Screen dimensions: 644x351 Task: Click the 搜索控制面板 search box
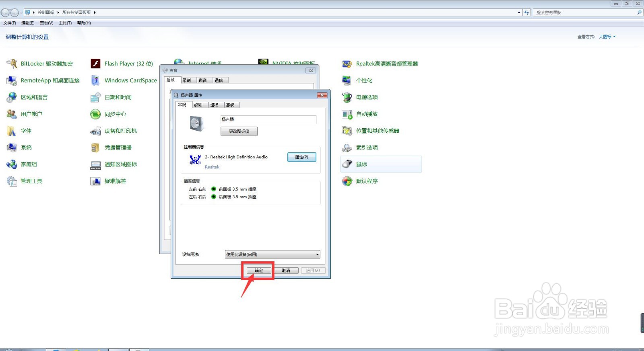pos(588,12)
